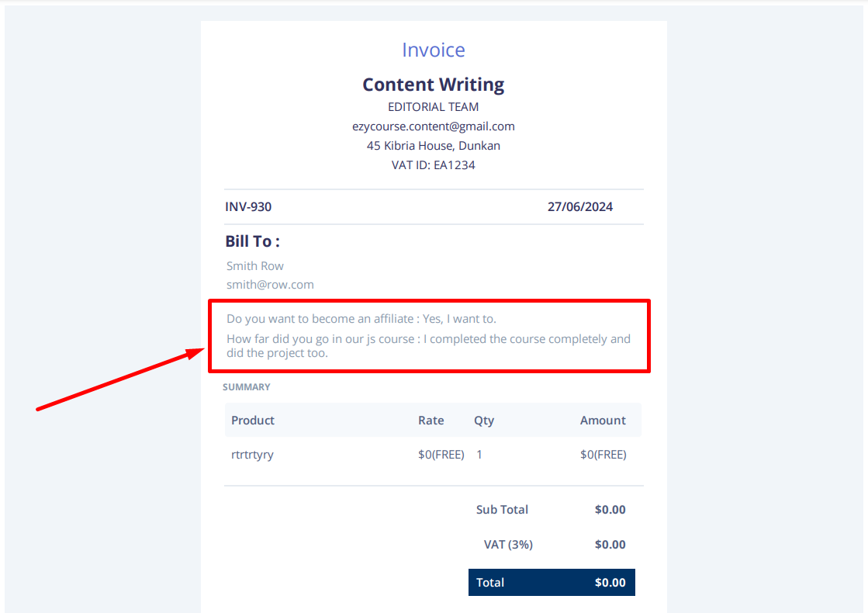Screen dimensions: 868x613
Task: Click the Qty column header
Action: 484,421
